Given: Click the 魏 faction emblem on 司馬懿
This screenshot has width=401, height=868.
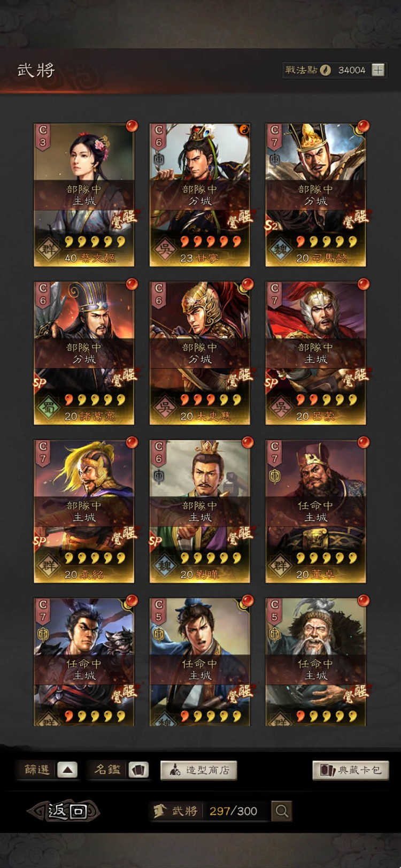Looking at the screenshot, I should point(281,250).
